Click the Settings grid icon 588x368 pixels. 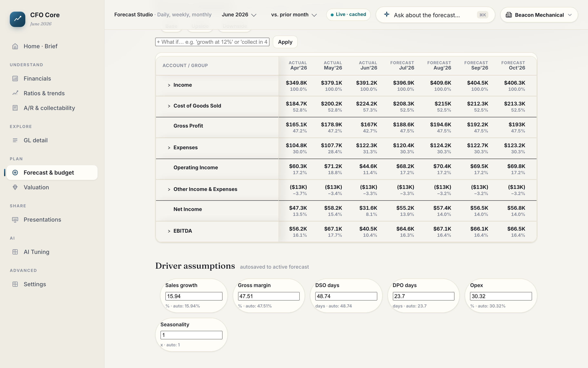(15, 284)
